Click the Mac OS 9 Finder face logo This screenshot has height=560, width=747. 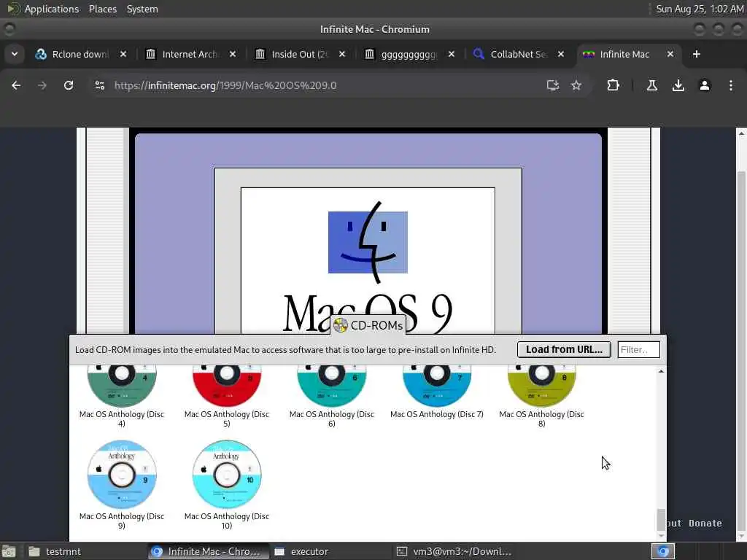click(368, 242)
